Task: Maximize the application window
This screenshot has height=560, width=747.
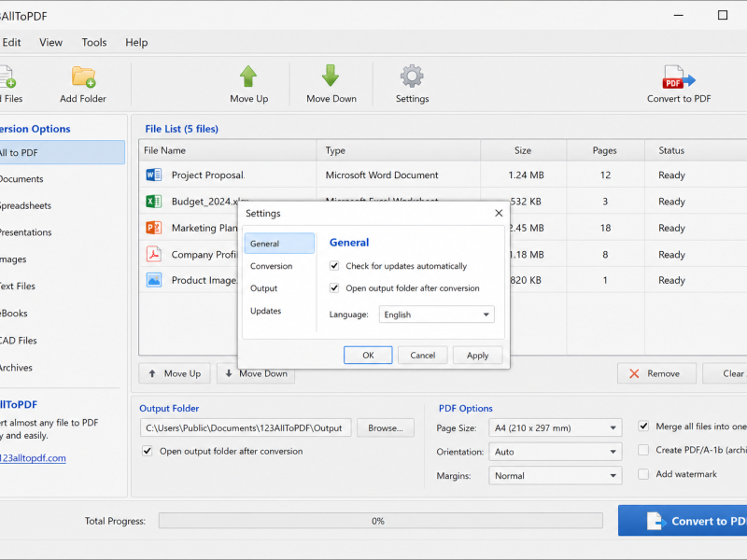Action: pyautogui.click(x=722, y=15)
